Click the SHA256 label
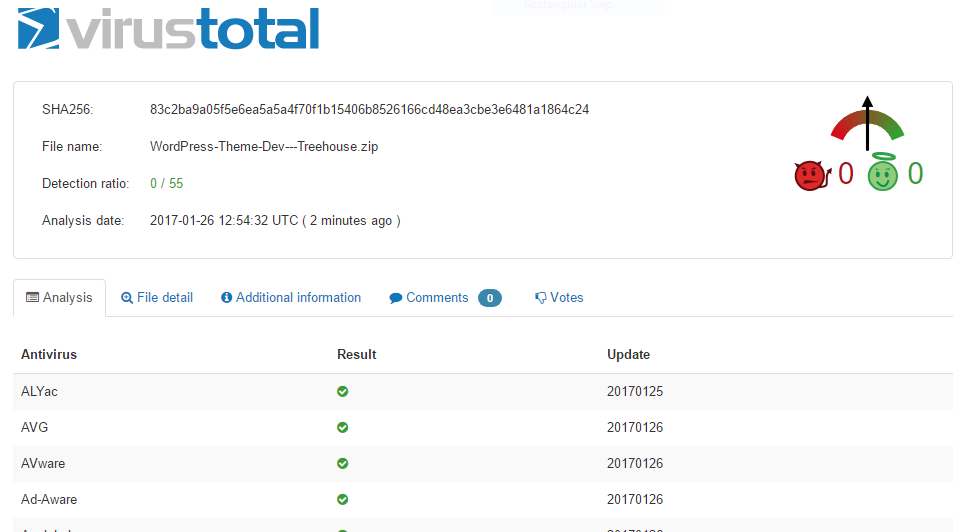962x532 pixels. tap(67, 109)
